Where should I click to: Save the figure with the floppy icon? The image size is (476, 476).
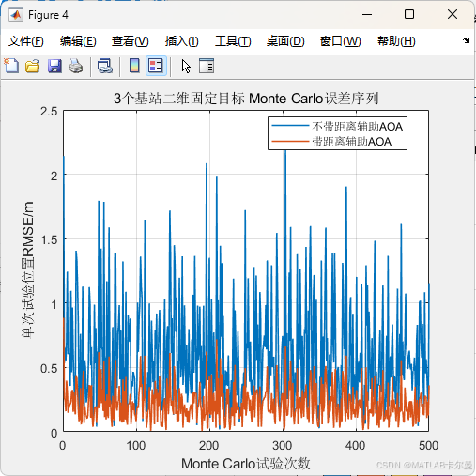click(54, 66)
